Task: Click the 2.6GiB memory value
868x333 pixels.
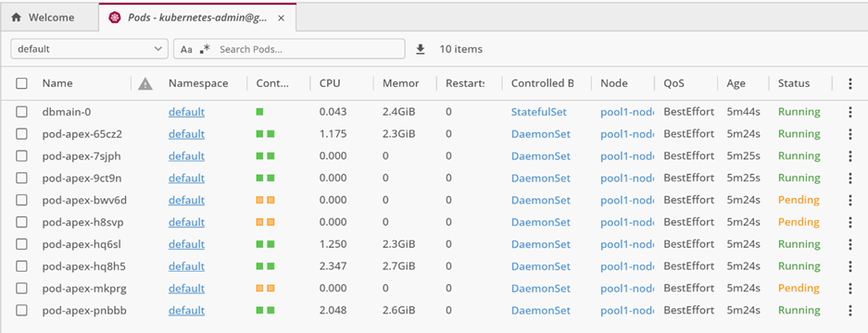Action: coord(398,310)
